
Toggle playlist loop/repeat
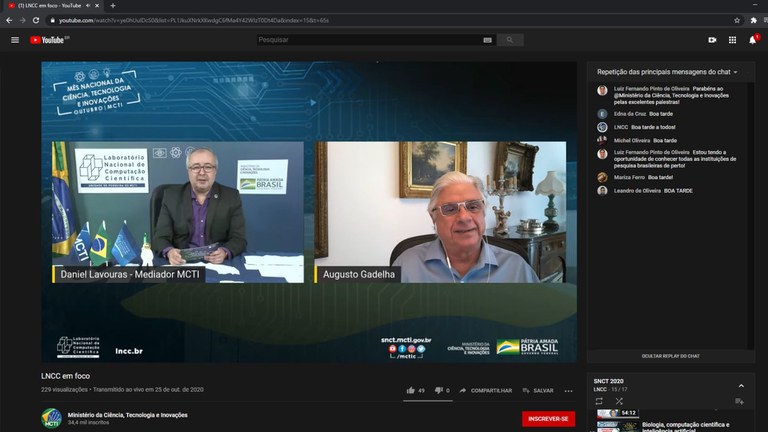click(599, 401)
